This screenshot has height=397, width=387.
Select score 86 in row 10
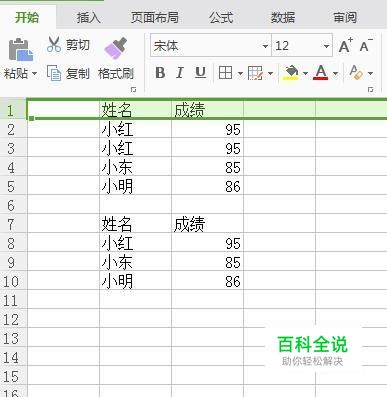pyautogui.click(x=207, y=281)
